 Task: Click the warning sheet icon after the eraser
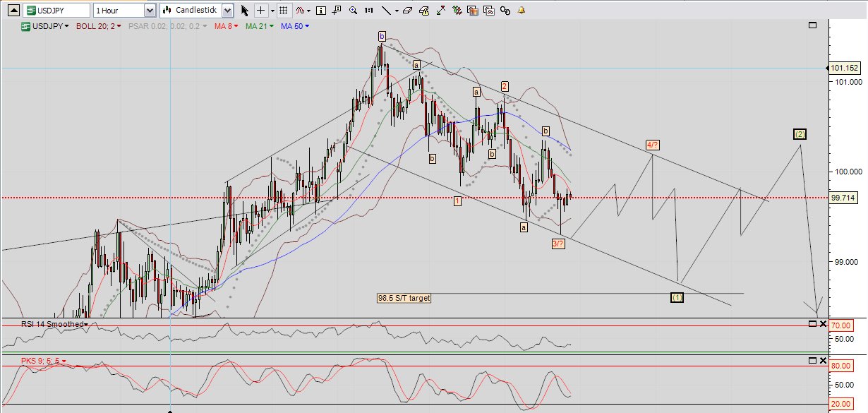pos(424,11)
